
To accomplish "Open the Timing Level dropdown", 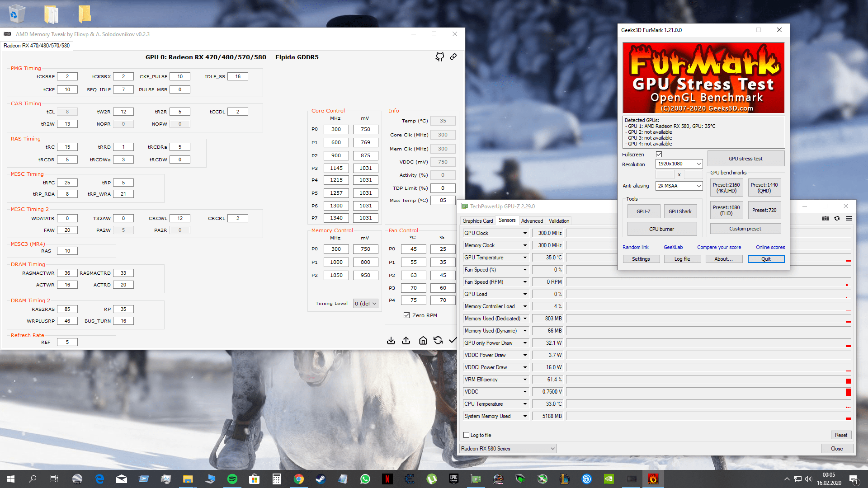I will coord(365,304).
